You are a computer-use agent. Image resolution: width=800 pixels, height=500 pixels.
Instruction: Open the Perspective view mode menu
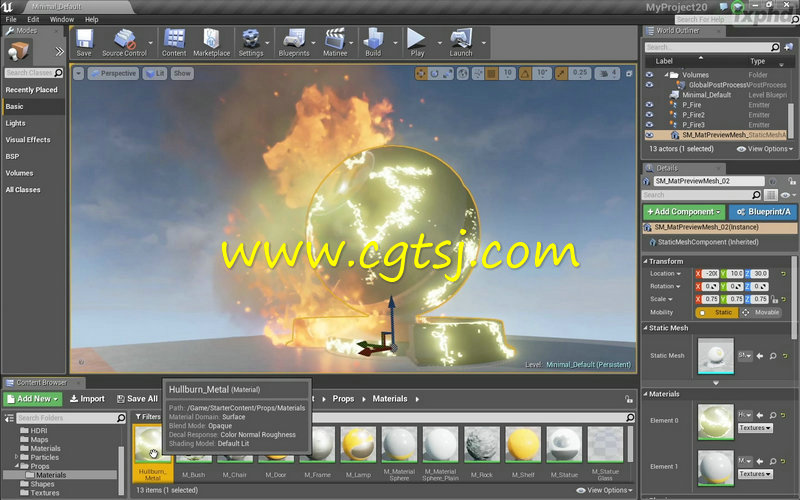(x=113, y=73)
